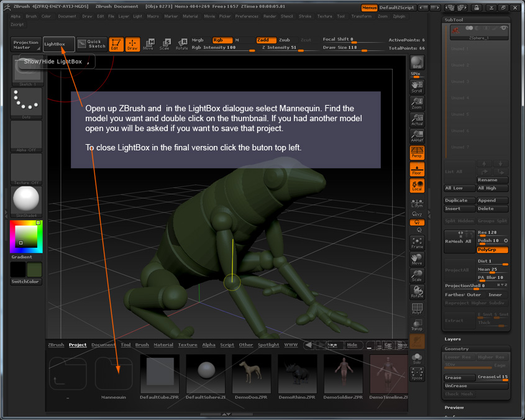525x420 pixels.
Task: Toggle Zadd sculpt mode
Action: [266, 40]
